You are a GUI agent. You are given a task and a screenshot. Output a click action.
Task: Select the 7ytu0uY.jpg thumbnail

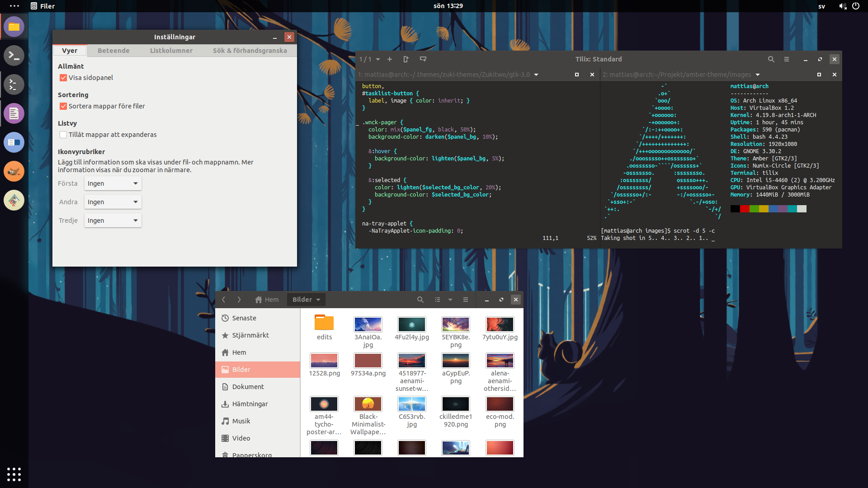(x=500, y=324)
